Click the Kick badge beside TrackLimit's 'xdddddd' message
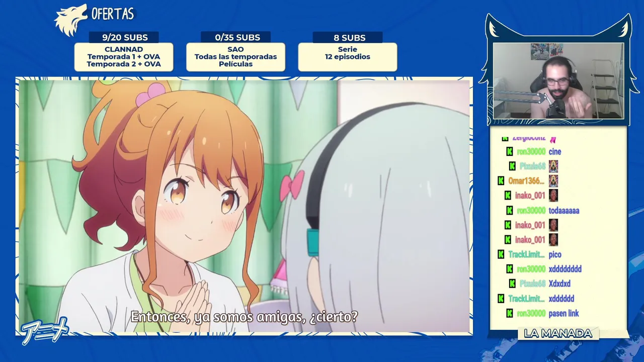The width and height of the screenshot is (644, 362). point(501,299)
